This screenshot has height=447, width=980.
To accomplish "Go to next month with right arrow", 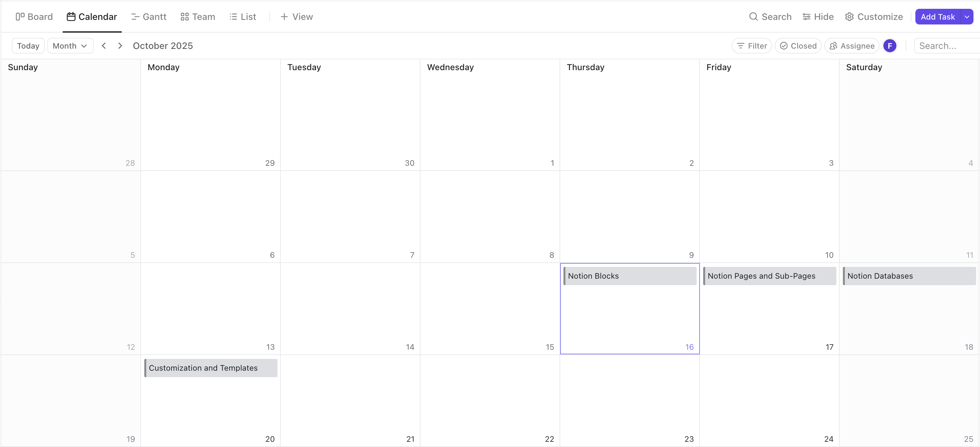I will click(x=120, y=46).
